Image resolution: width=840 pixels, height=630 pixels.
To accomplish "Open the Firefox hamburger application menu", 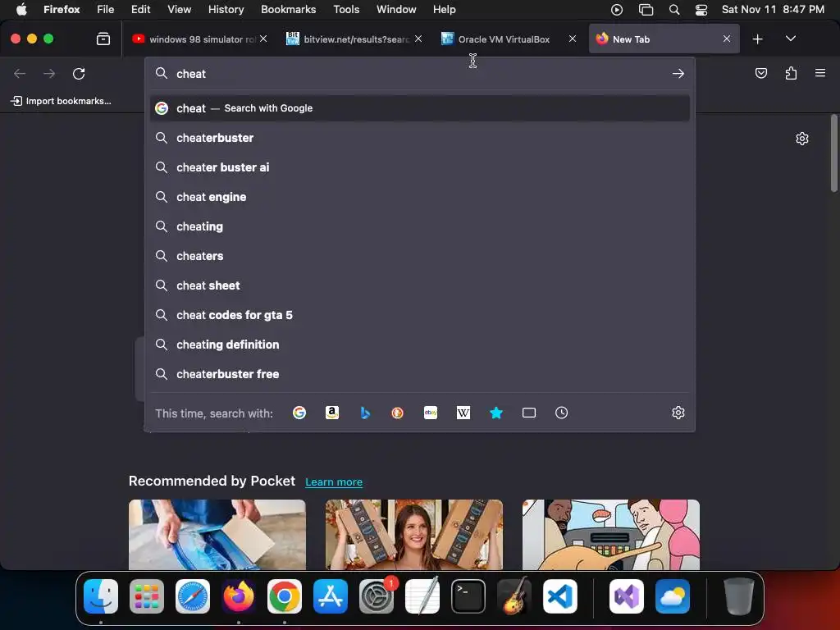I will 820,73.
